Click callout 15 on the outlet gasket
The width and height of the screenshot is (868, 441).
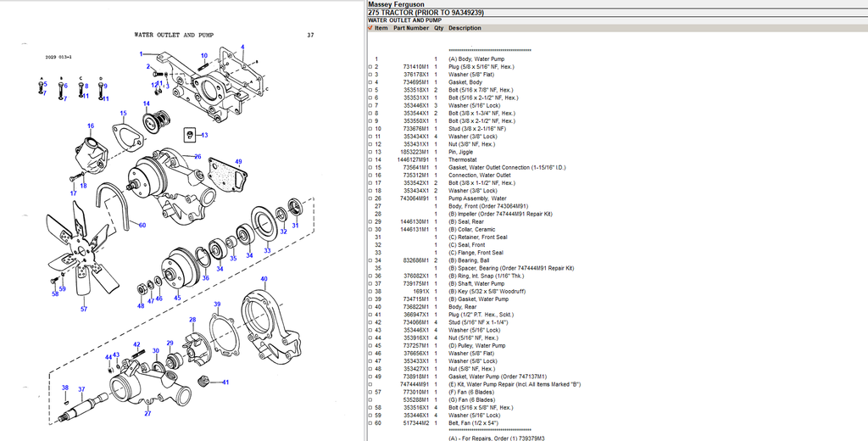coord(123,113)
